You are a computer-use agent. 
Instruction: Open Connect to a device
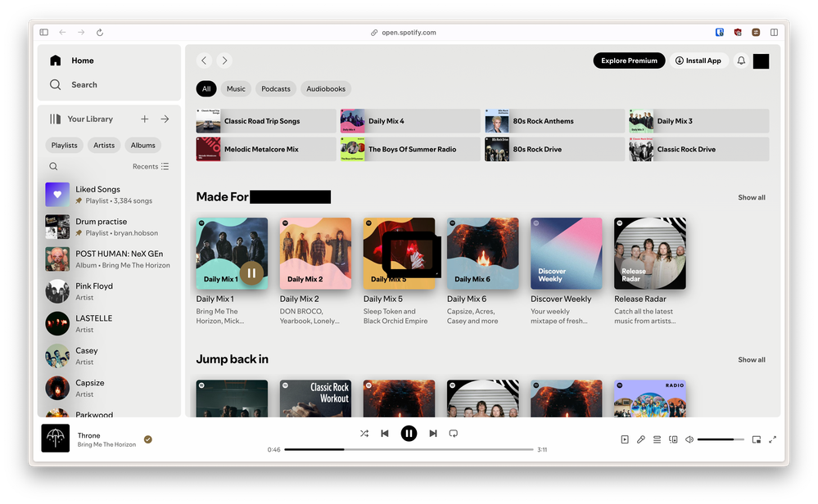673,439
